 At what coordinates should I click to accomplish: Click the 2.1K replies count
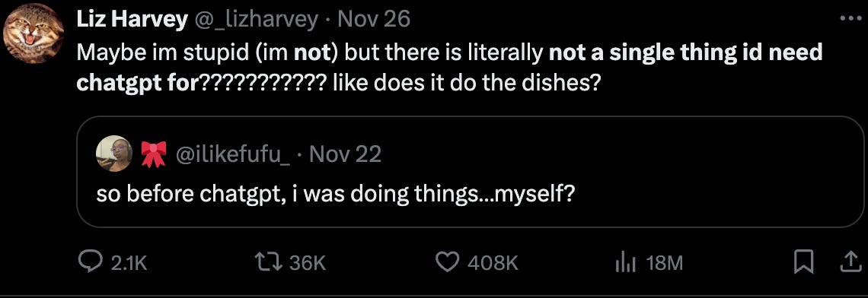[x=129, y=263]
